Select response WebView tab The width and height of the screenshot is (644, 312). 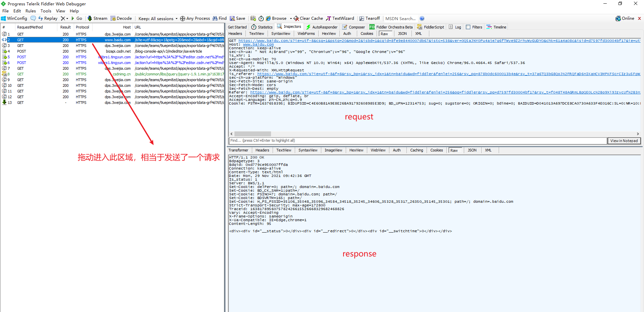pyautogui.click(x=378, y=150)
